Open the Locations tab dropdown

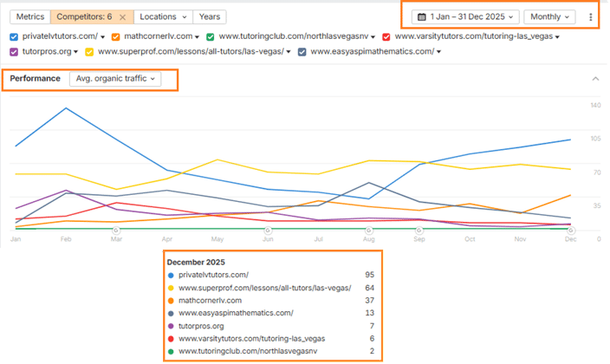(164, 16)
